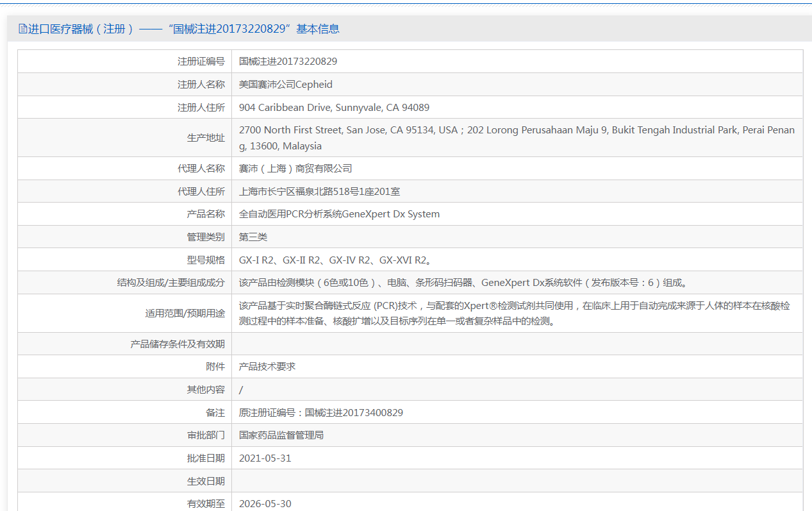
Task: Click the 代理人住所 label
Action: 201,192
